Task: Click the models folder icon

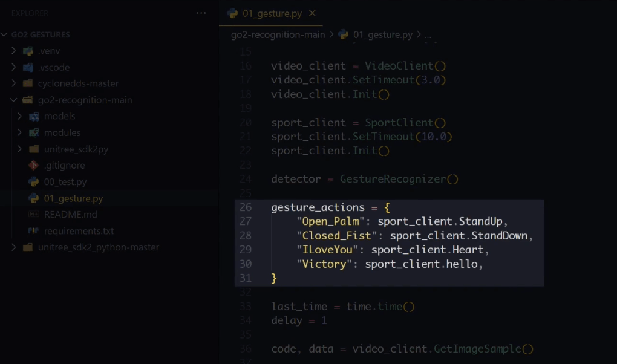Action: click(x=34, y=116)
